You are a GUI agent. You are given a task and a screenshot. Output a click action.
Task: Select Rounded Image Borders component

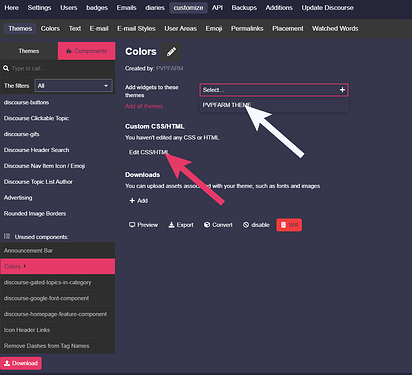[x=58, y=214]
